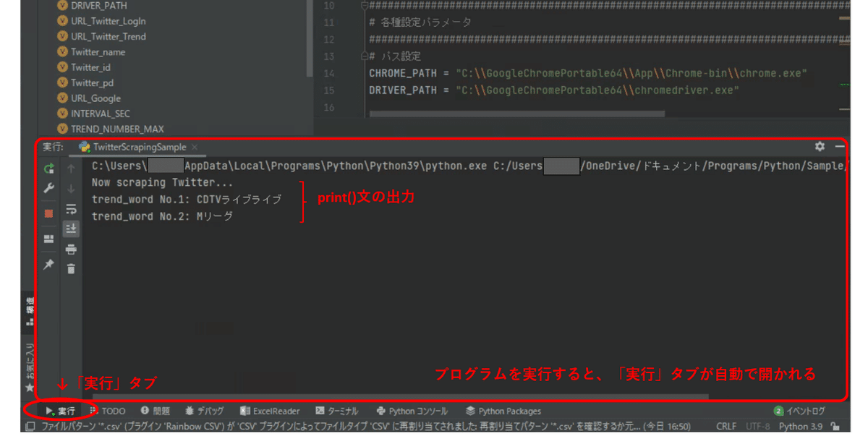Click the 各種設定パラメータ comment on line 11
868x444 pixels.
[420, 22]
